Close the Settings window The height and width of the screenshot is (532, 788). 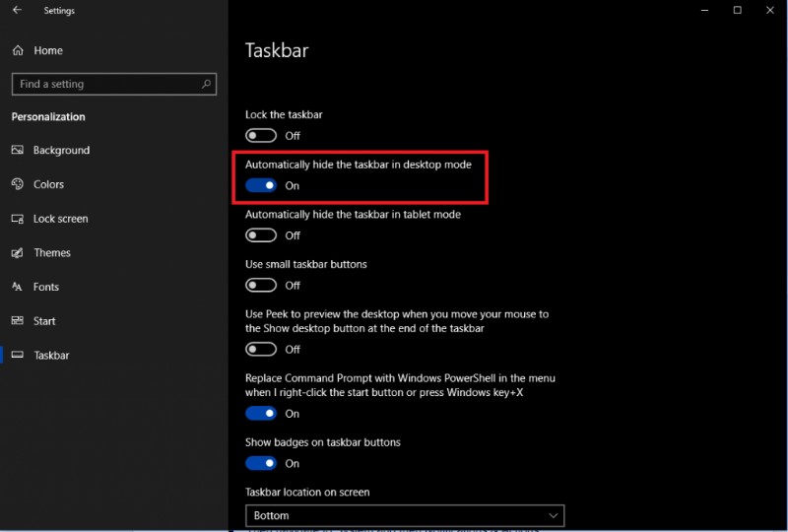[x=770, y=10]
